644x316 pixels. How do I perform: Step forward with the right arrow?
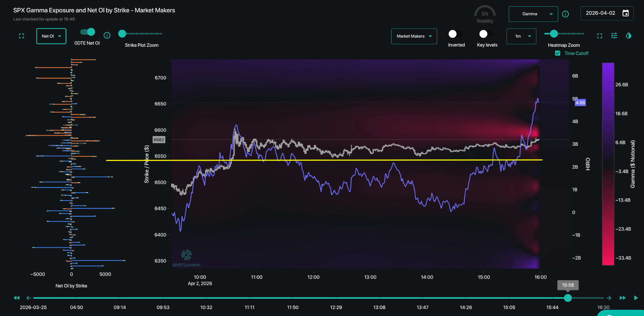point(609,298)
